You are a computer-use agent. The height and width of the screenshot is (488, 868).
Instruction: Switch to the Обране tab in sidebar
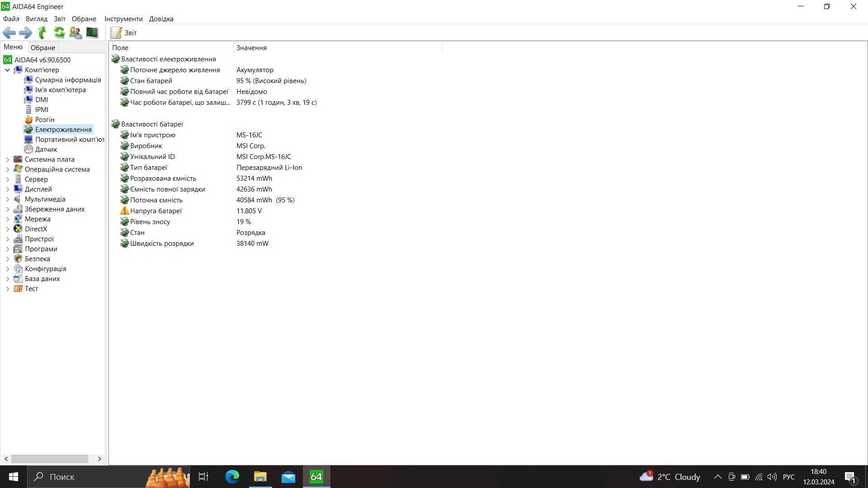point(43,47)
